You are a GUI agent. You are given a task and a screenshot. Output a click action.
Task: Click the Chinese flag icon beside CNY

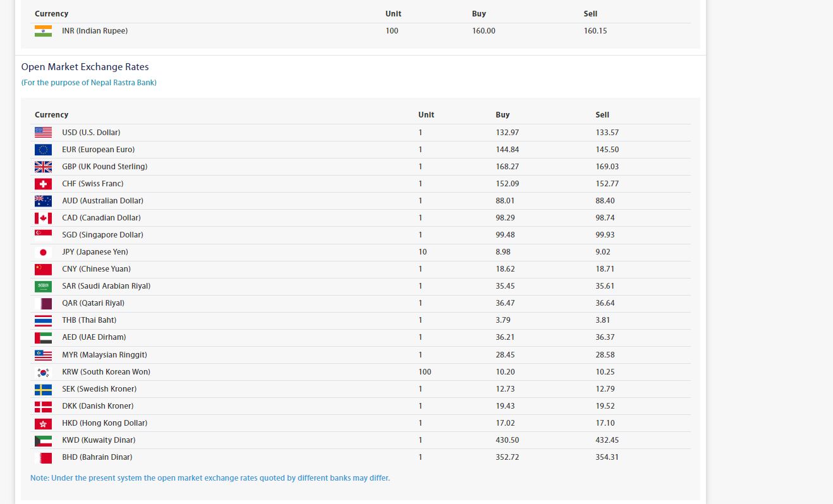tap(43, 269)
